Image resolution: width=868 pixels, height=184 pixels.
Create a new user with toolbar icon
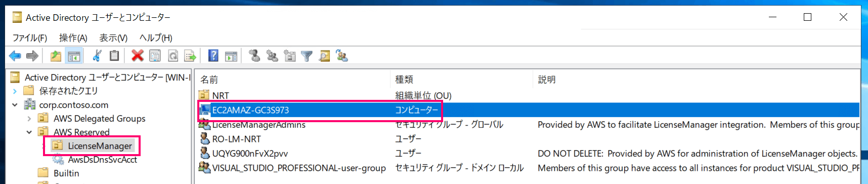click(254, 56)
